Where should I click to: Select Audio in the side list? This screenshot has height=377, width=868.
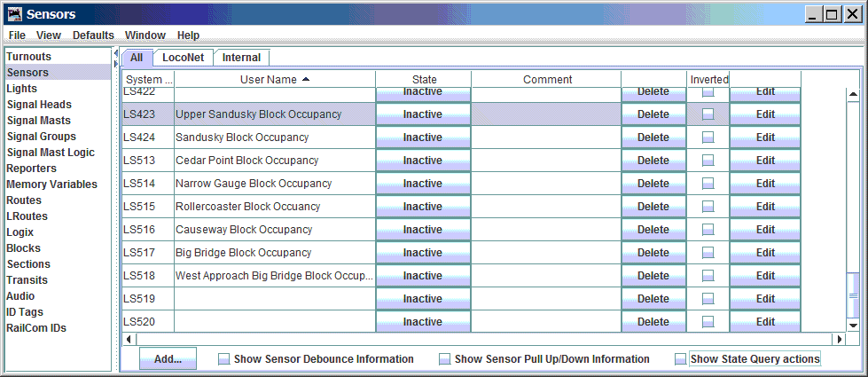coord(20,296)
